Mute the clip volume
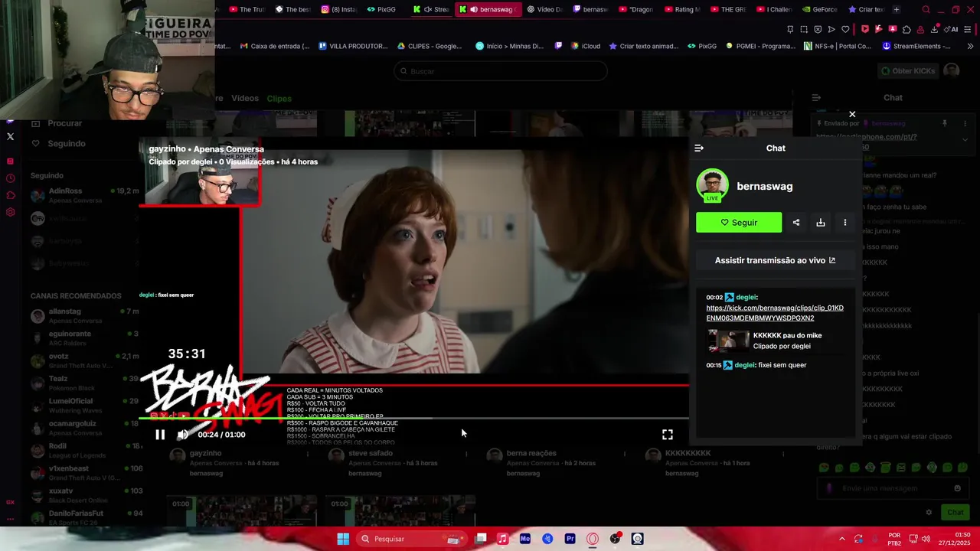 click(182, 435)
